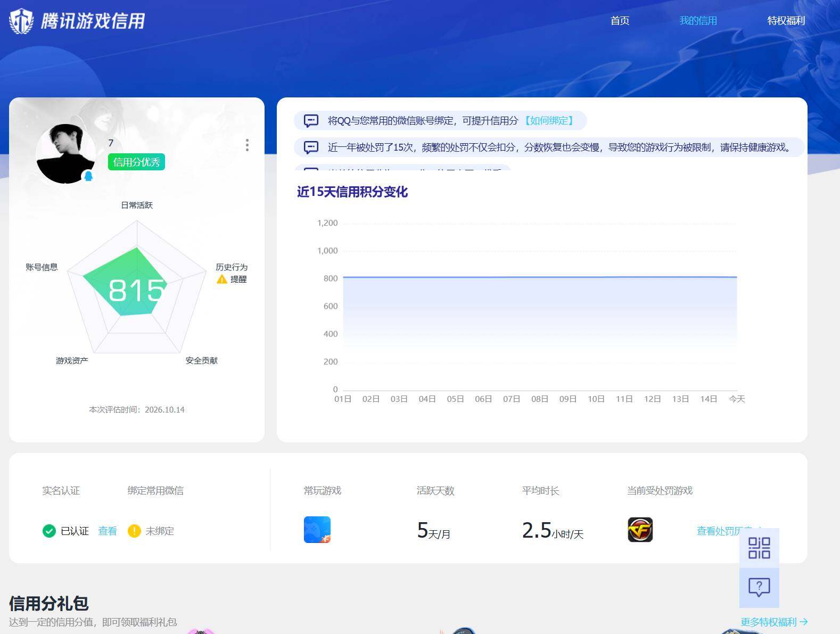The width and height of the screenshot is (840, 634).
Task: Click the 信用分优秀 badge
Action: 136,162
